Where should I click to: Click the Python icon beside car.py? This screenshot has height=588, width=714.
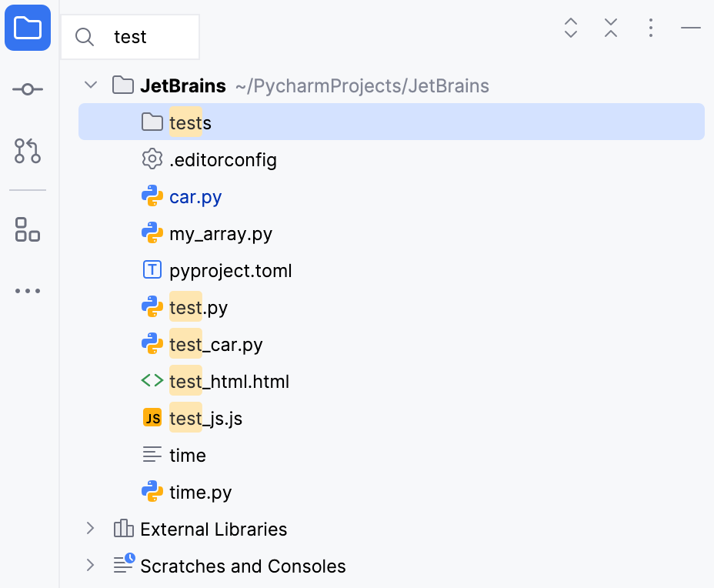coord(152,196)
